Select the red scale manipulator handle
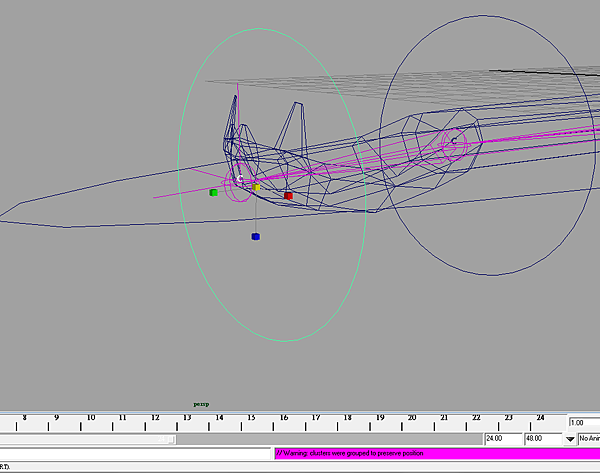This screenshot has height=473, width=600. [288, 196]
